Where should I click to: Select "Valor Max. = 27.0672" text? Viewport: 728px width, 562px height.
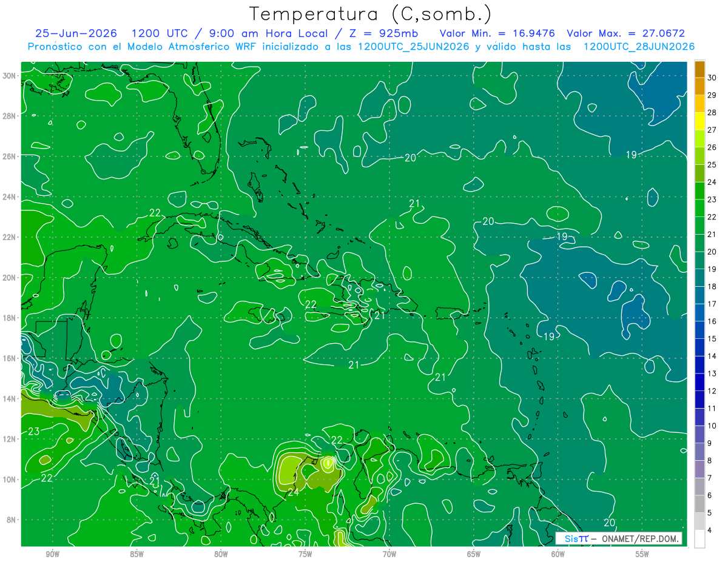625,33
